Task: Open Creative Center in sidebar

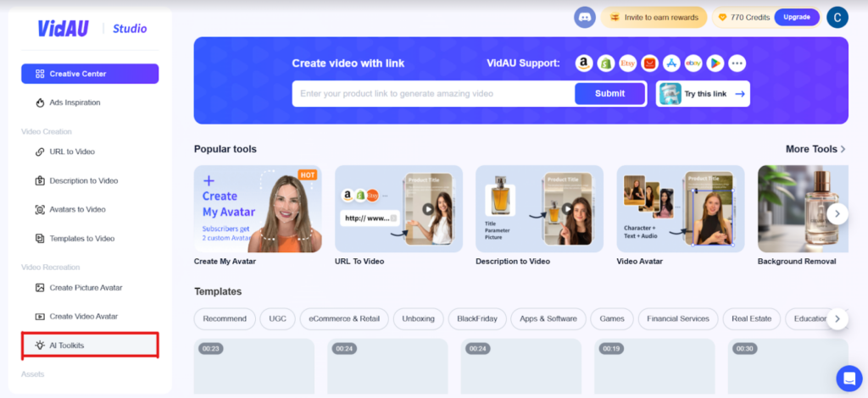Action: pos(90,74)
